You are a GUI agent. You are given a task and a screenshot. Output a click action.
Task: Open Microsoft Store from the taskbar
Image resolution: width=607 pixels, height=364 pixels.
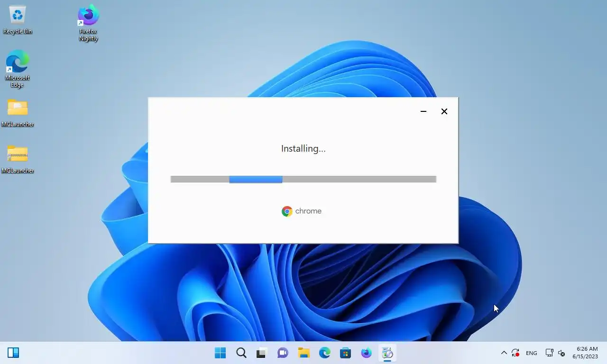[345, 353]
